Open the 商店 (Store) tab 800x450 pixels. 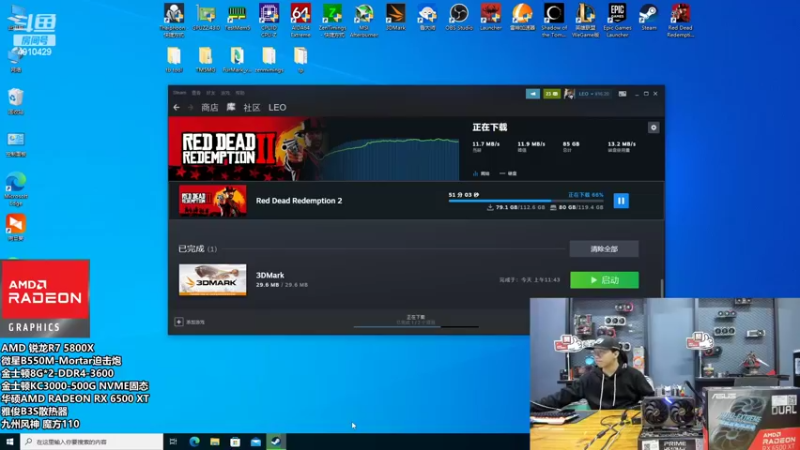click(x=210, y=107)
